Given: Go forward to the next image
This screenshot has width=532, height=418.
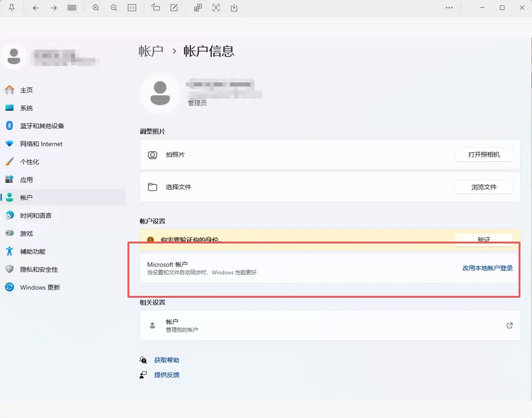Looking at the screenshot, I should (x=54, y=8).
